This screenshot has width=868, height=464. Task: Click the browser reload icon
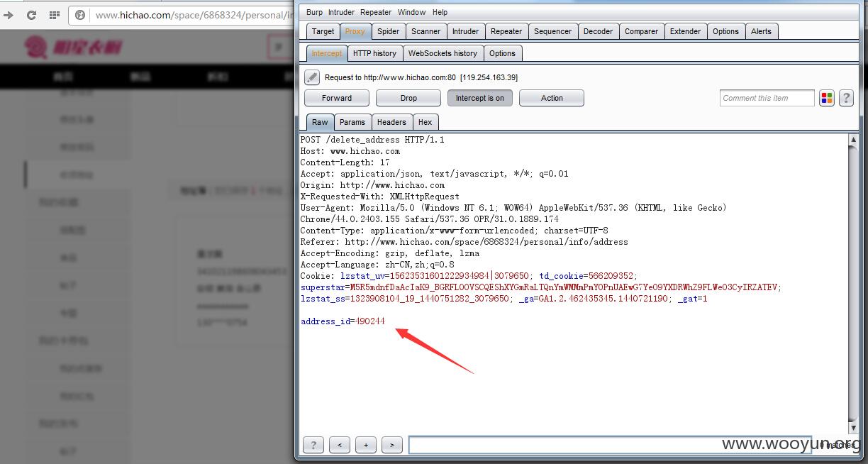pos(31,15)
